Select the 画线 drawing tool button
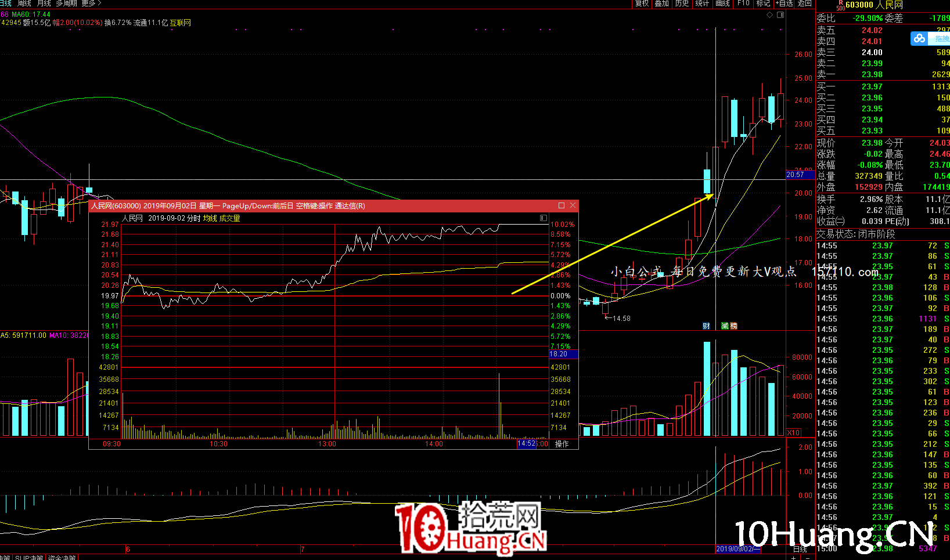This screenshot has height=560, width=950. click(723, 3)
